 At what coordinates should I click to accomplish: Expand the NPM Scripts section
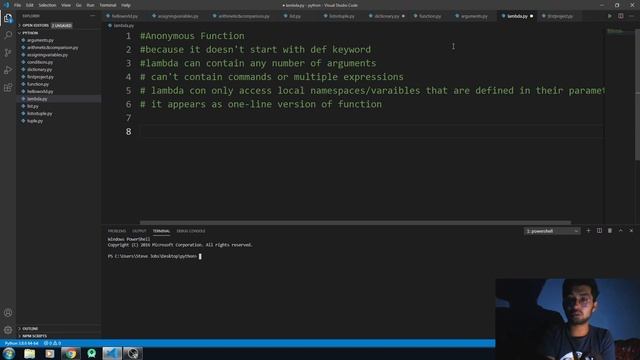34,336
